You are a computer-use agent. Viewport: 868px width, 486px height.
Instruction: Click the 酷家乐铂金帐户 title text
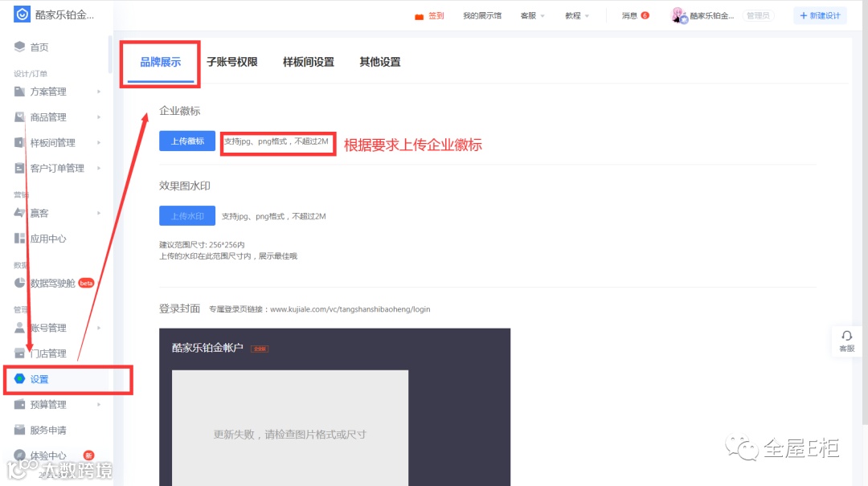pyautogui.click(x=207, y=348)
